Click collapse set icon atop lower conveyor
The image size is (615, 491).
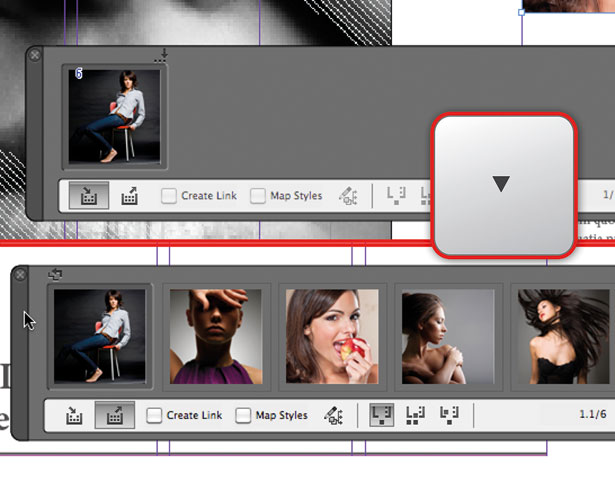(55, 274)
